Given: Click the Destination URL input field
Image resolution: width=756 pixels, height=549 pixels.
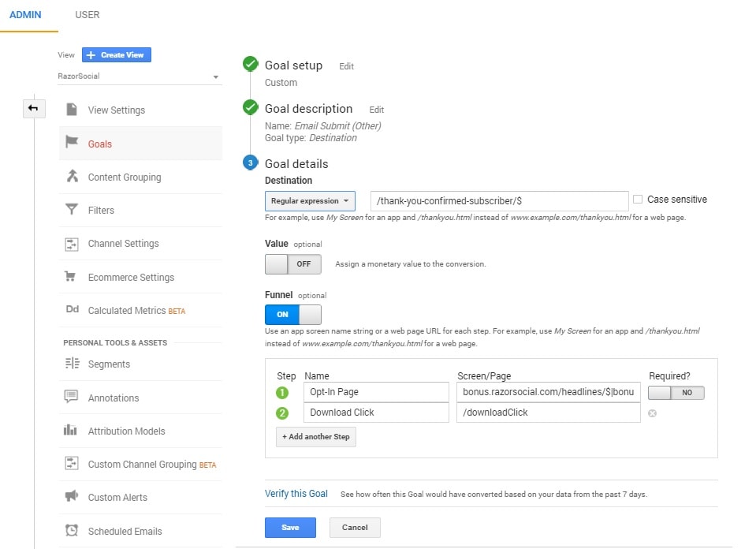Looking at the screenshot, I should coord(499,201).
